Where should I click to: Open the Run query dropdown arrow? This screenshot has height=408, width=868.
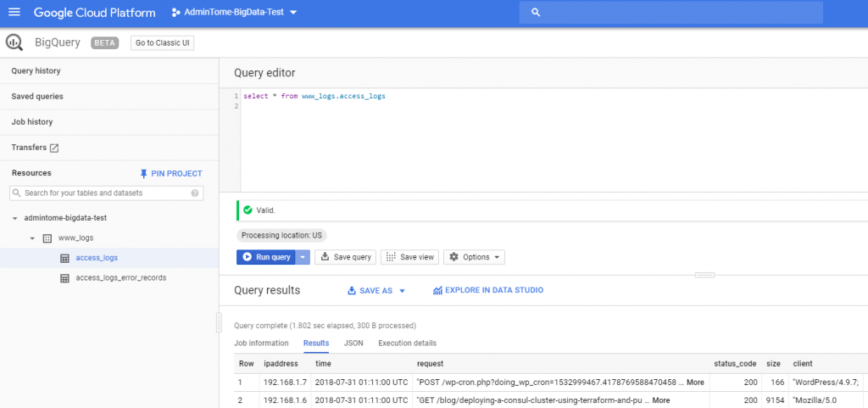pos(303,257)
